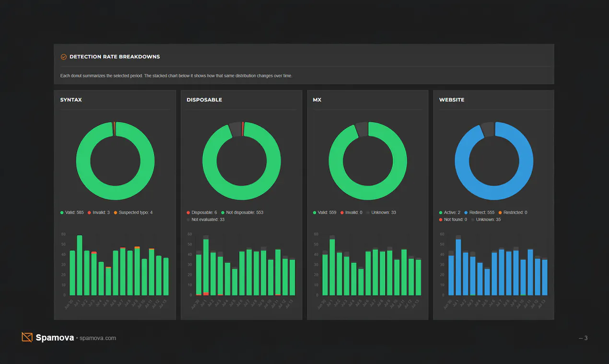Toggle the 'Suspected typo: 4' legend entry
This screenshot has width=609, height=364.
coord(133,213)
